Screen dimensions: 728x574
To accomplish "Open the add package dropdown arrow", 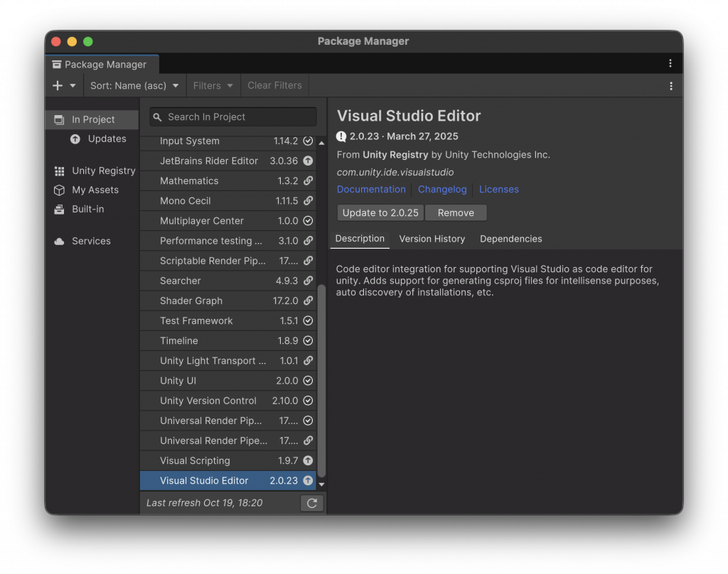I will coord(73,85).
